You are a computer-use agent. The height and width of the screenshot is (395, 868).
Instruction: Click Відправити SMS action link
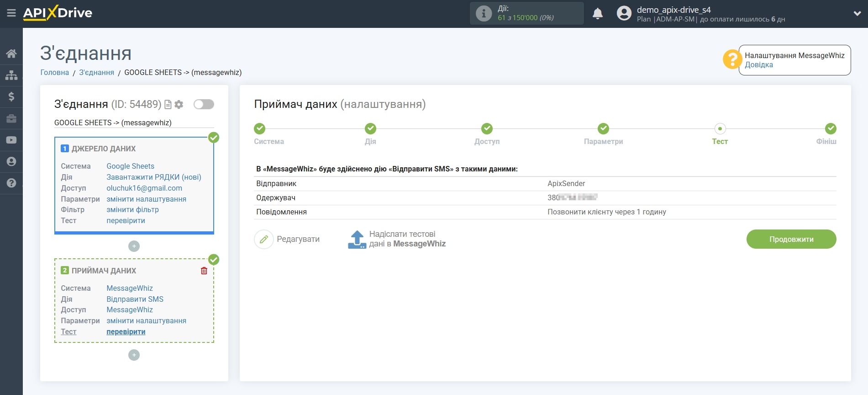point(135,299)
